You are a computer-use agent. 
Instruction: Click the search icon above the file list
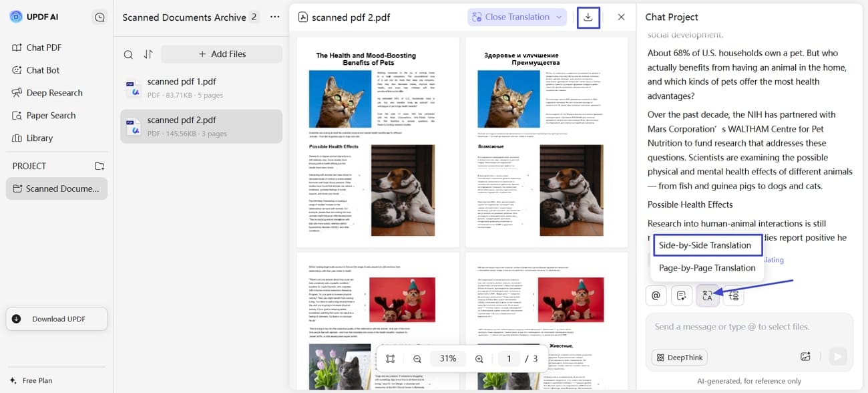tap(127, 53)
